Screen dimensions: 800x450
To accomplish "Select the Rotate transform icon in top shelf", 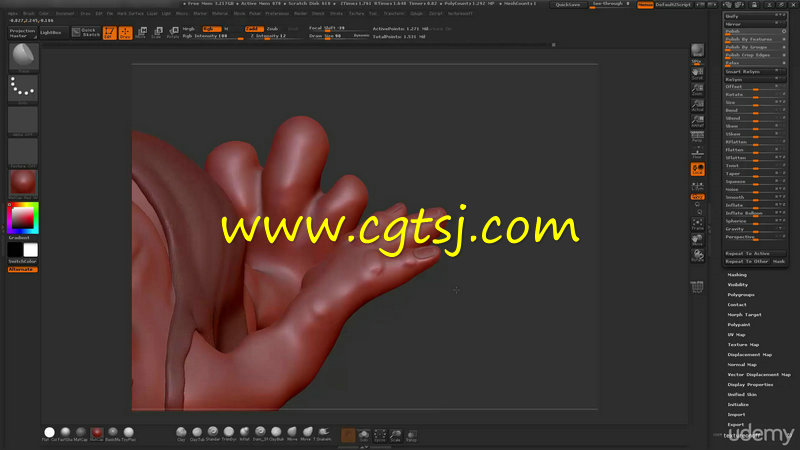I will [173, 33].
